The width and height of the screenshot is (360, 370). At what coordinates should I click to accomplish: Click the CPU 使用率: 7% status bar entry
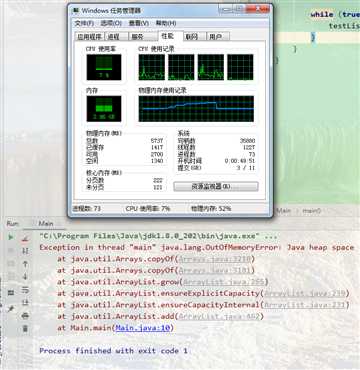[x=148, y=209]
